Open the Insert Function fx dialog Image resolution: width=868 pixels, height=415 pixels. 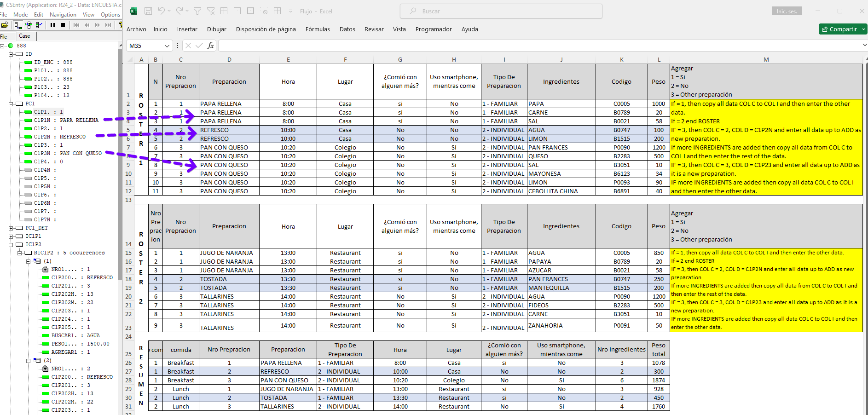point(210,46)
